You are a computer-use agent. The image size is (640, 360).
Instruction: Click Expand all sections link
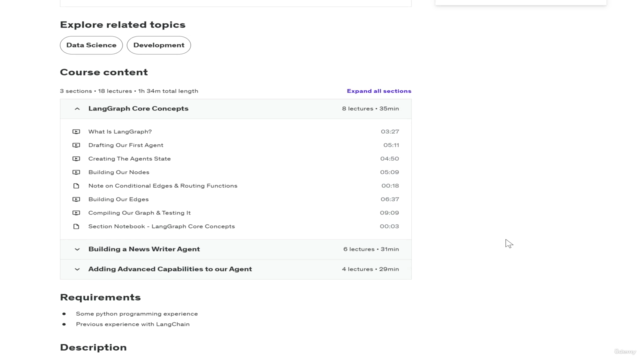coord(379,91)
